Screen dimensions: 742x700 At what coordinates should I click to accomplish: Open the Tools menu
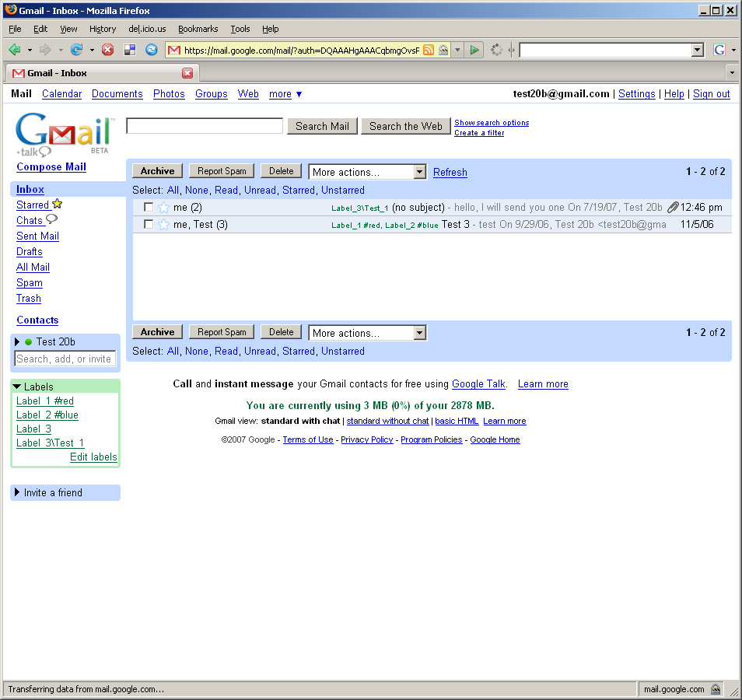(240, 29)
